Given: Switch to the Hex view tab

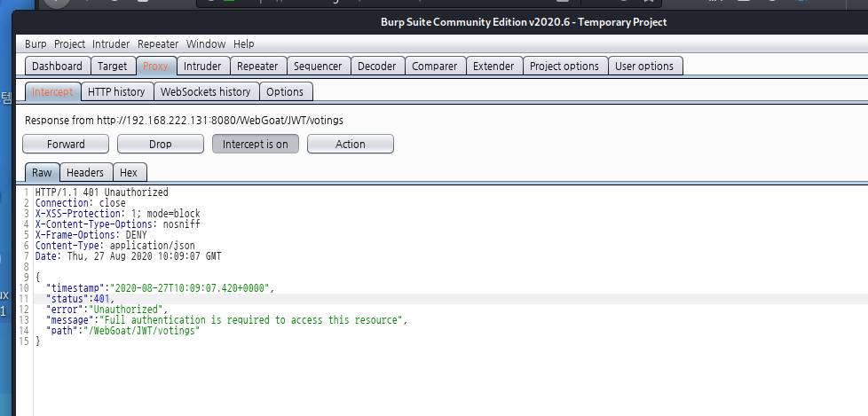Looking at the screenshot, I should click(x=129, y=173).
